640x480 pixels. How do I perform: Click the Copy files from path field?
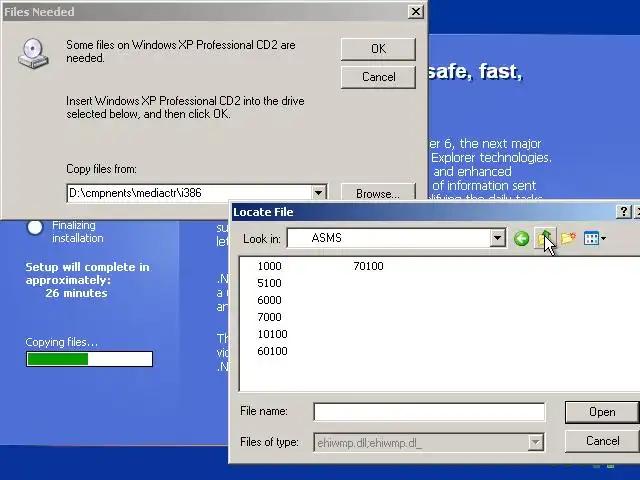click(190, 193)
